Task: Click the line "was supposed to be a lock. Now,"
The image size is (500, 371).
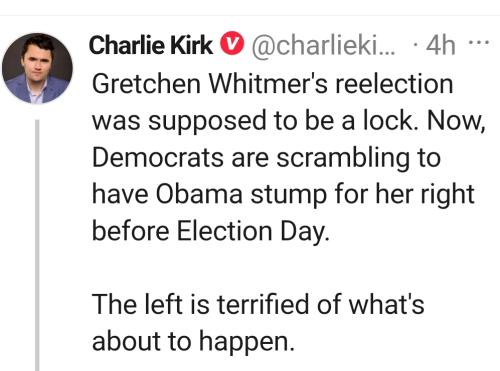Action: [288, 121]
